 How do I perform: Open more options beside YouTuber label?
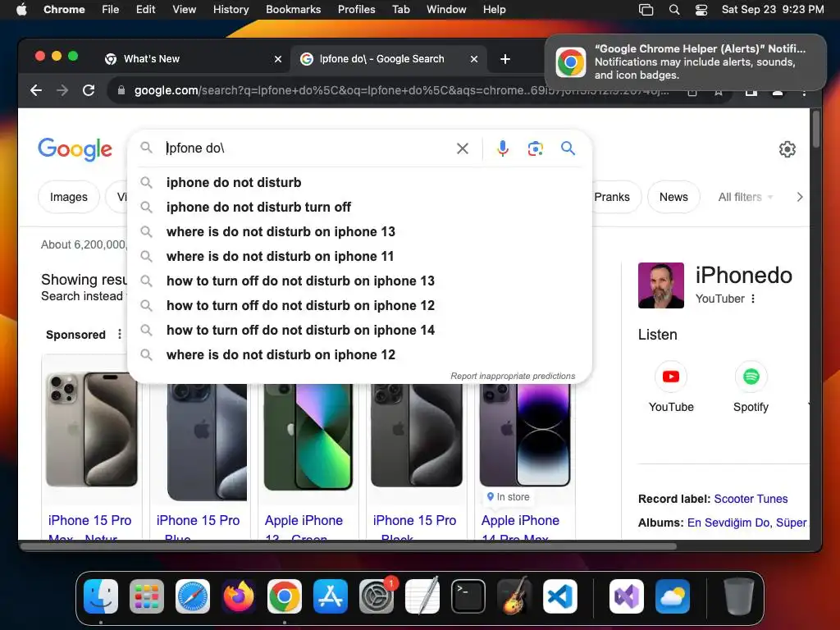tap(753, 299)
